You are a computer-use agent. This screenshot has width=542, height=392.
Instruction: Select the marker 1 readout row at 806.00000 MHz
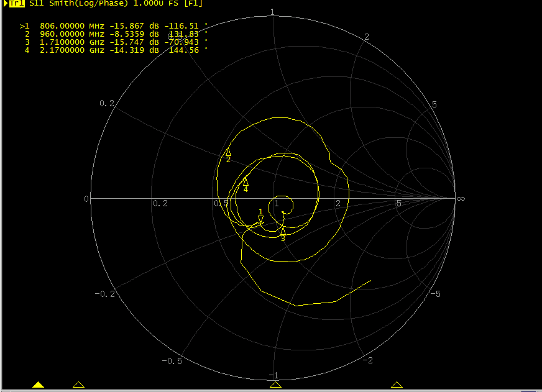tap(114, 26)
